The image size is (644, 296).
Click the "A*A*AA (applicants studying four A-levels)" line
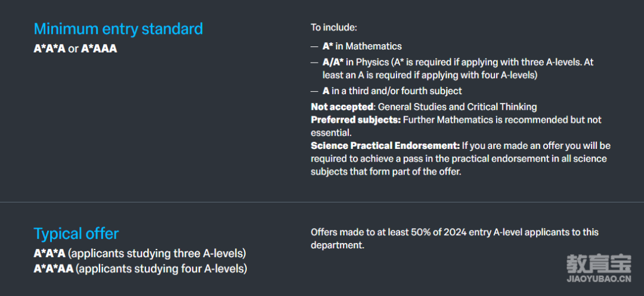click(x=140, y=269)
